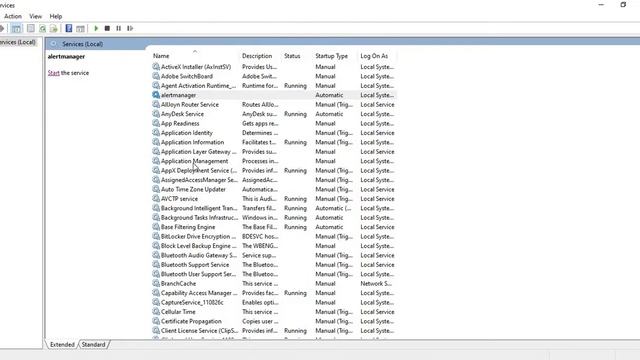Select the Application Layer Gateway service
Image resolution: width=640 pixels, height=360 pixels.
point(273,151)
